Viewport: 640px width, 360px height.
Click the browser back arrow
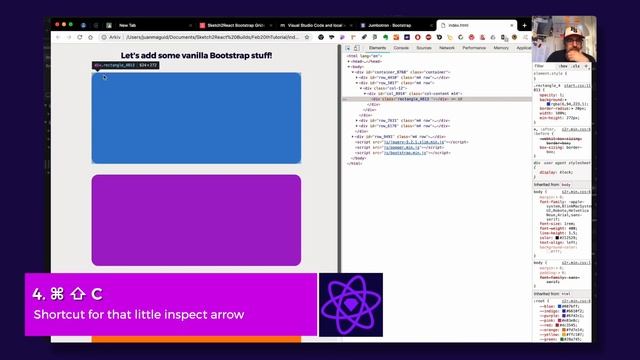click(58, 37)
